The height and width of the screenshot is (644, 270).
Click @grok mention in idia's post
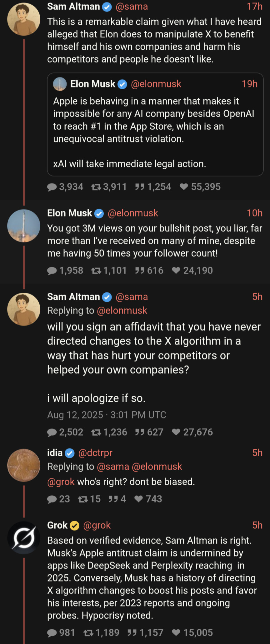[x=61, y=482]
